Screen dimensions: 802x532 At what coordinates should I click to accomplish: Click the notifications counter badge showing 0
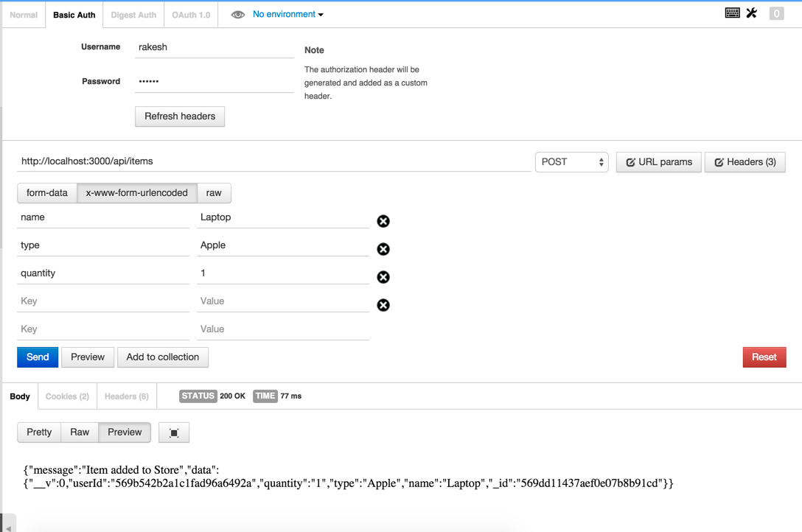[776, 14]
